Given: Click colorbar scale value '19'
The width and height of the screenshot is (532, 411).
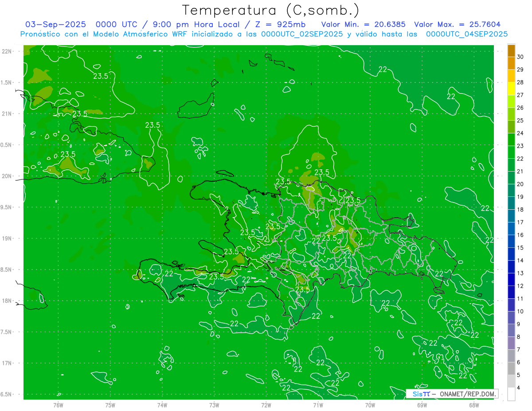Looking at the screenshot, I should [x=520, y=197].
